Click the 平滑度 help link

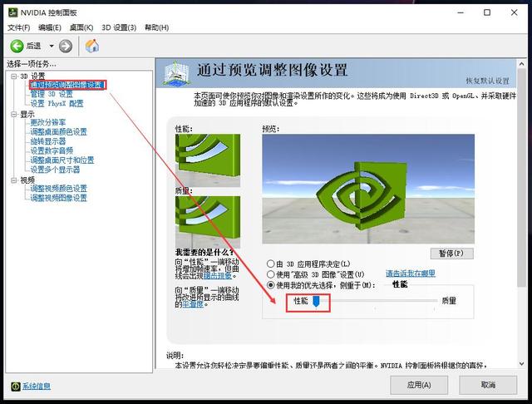click(193, 304)
